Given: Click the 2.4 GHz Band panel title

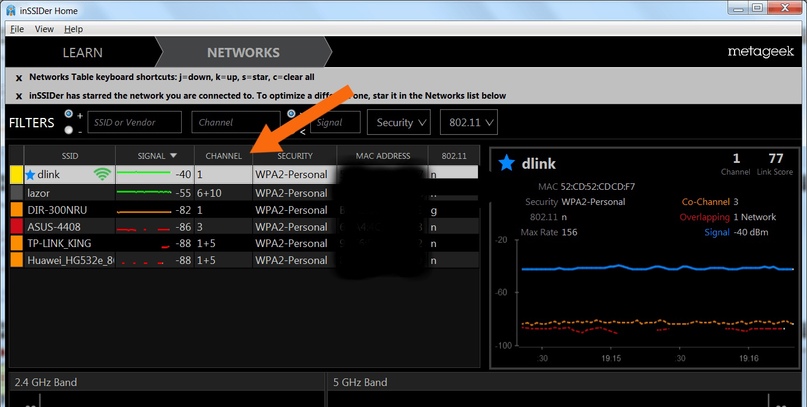Looking at the screenshot, I should [46, 382].
